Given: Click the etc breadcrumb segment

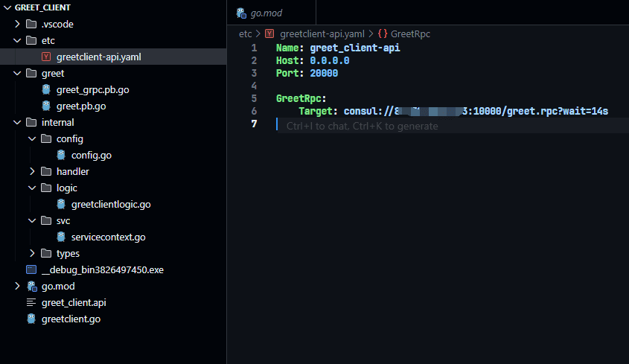Looking at the screenshot, I should pos(245,33).
